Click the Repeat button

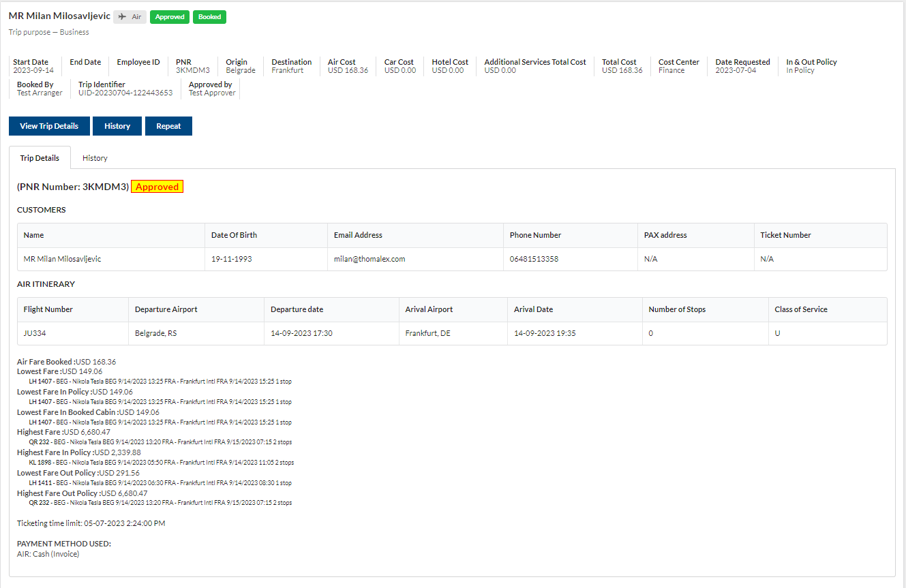pos(168,126)
